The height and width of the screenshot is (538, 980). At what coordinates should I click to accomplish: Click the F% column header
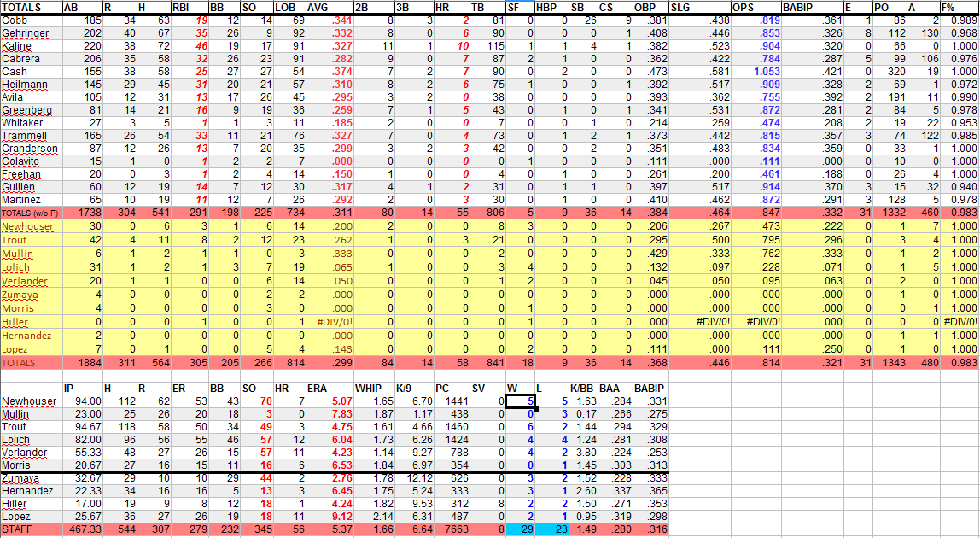point(960,8)
